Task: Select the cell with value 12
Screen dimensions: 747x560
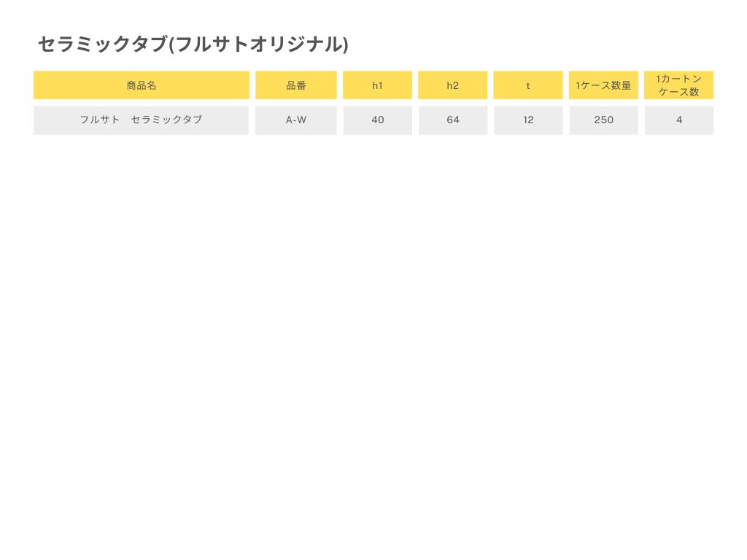Action: click(x=528, y=120)
